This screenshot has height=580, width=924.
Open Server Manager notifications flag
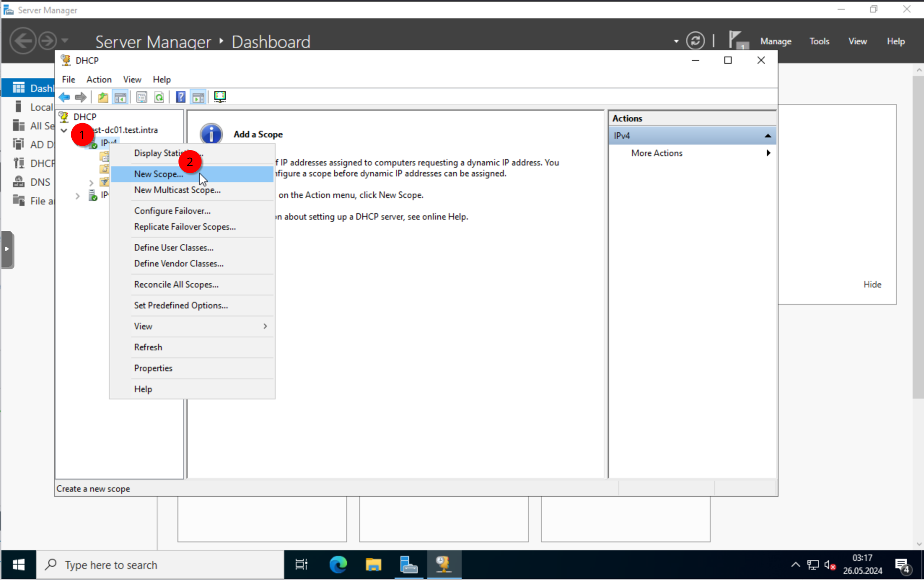click(x=737, y=40)
